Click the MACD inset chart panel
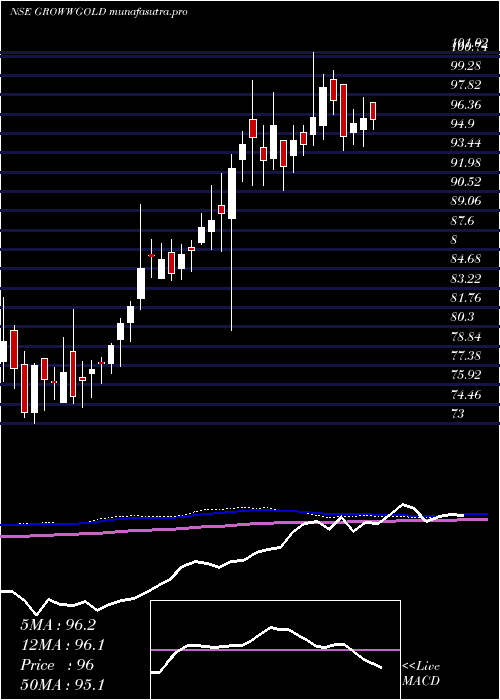Viewport: 500px width, 700px height. (x=275, y=650)
